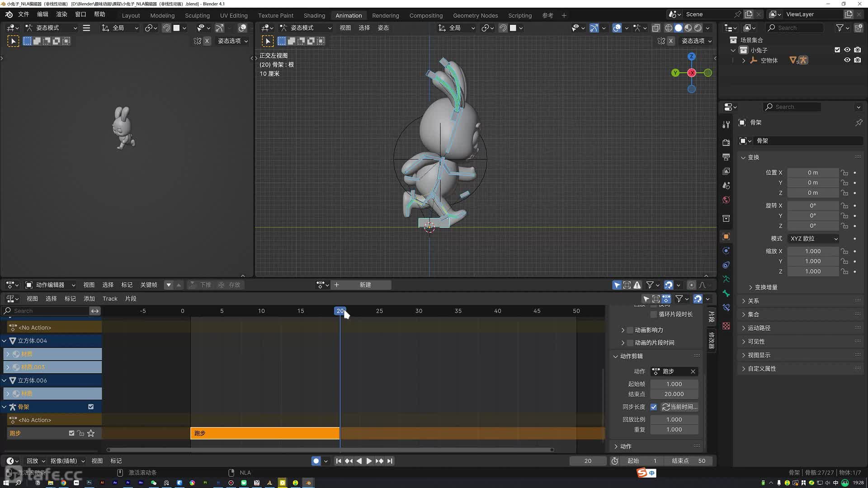Click the 新建 action button
This screenshot has height=488, width=868.
click(365, 285)
